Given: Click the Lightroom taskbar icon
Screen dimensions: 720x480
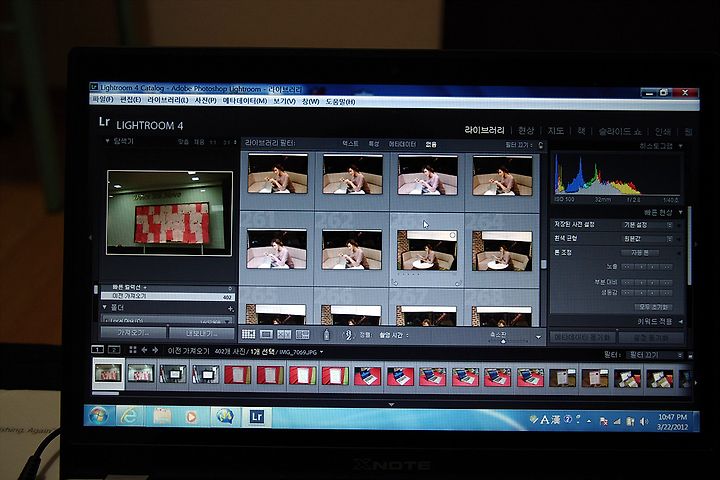Looking at the screenshot, I should coord(256,417).
